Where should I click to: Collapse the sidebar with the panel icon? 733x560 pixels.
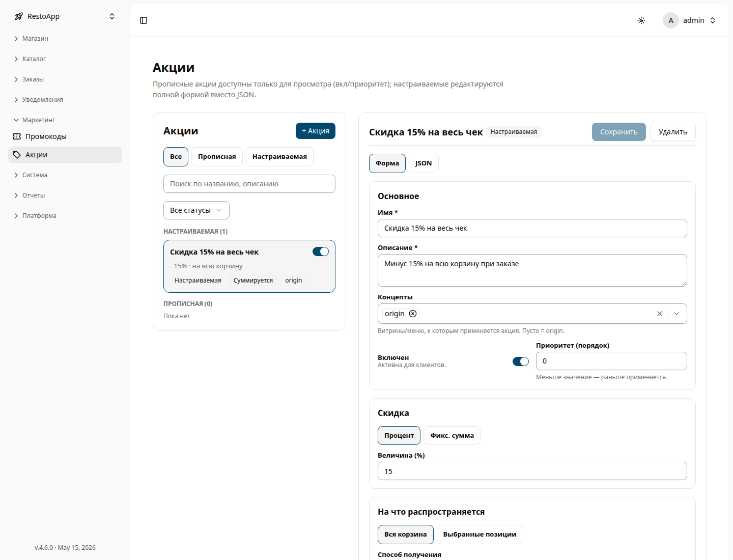pos(144,20)
